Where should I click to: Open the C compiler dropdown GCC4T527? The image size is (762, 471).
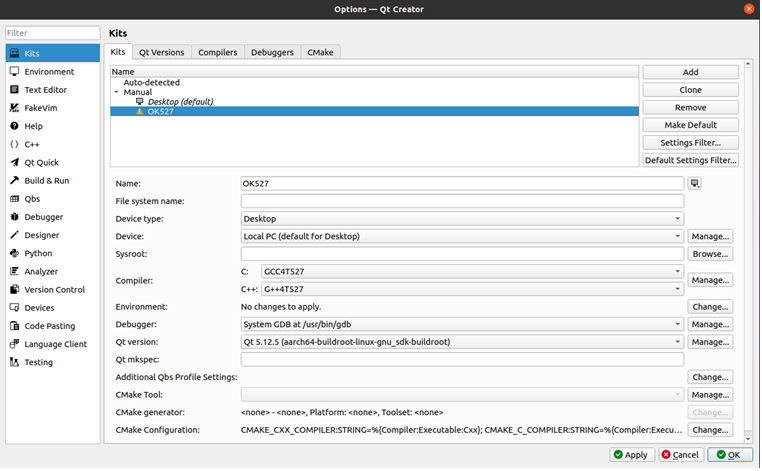pyautogui.click(x=472, y=271)
